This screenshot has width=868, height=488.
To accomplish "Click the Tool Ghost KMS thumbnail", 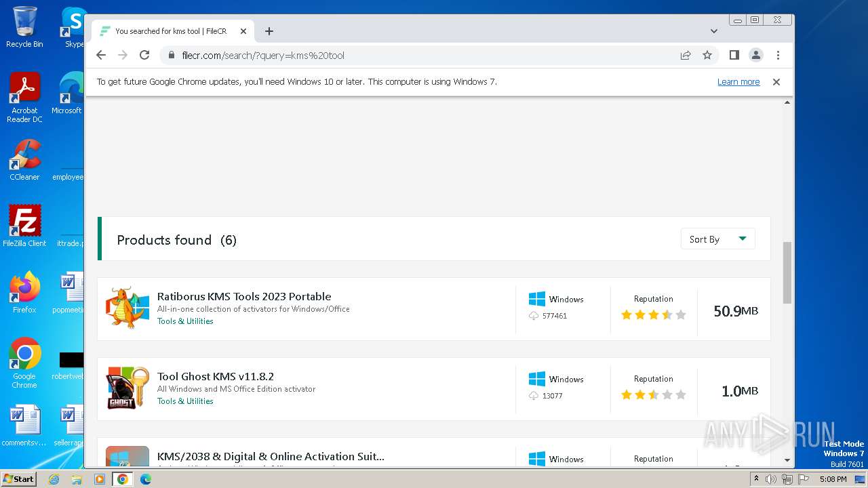I will coord(127,388).
